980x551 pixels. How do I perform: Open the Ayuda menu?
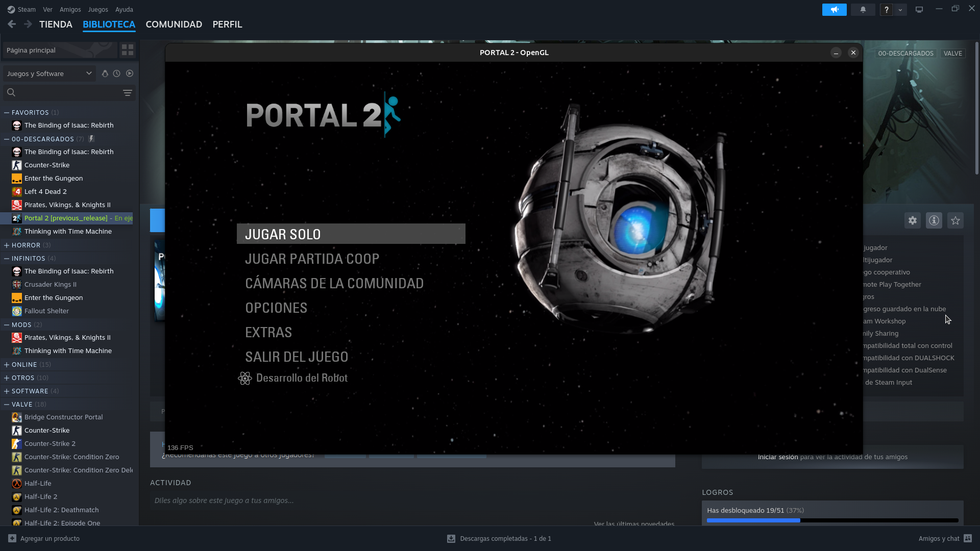pos(124,9)
